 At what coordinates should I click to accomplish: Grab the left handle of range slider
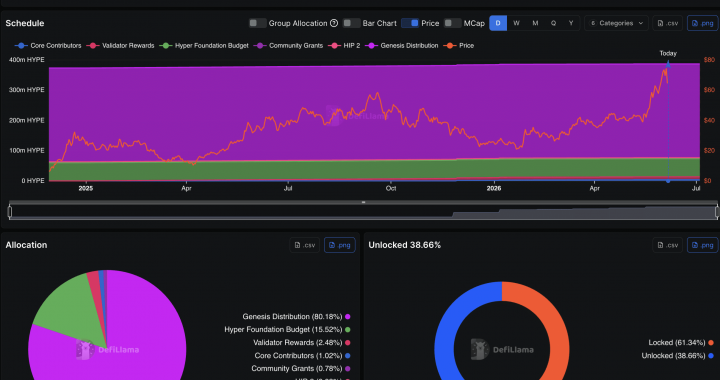click(x=10, y=211)
